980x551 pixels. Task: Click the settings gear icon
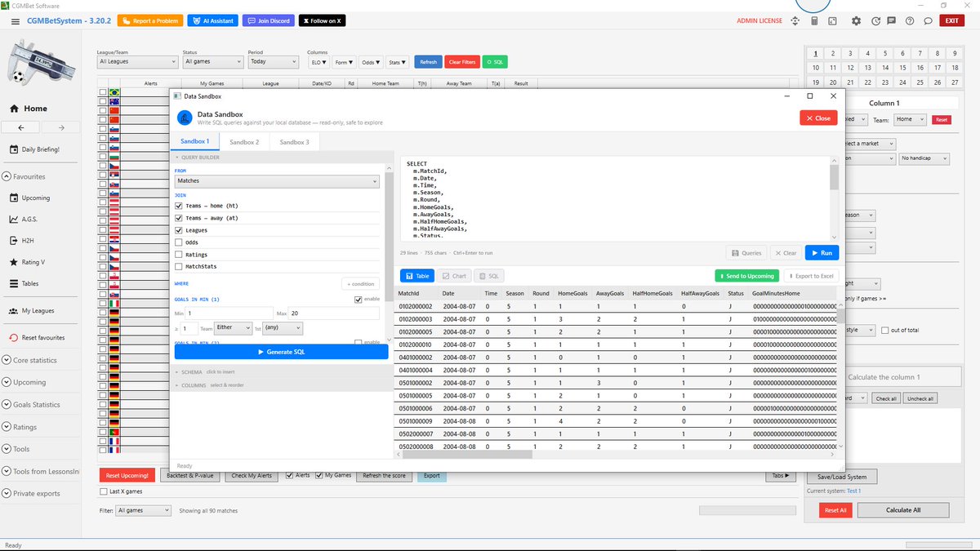pos(856,20)
